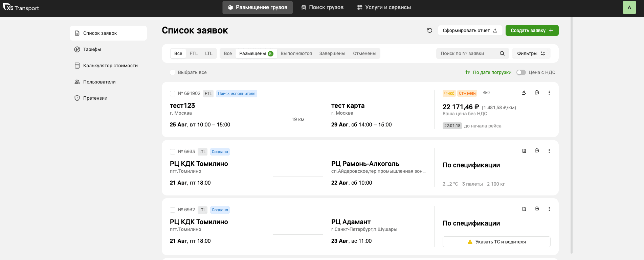Open "Список заявок" in the sidebar
Screen dimensions: 644x260
pyautogui.click(x=108, y=33)
